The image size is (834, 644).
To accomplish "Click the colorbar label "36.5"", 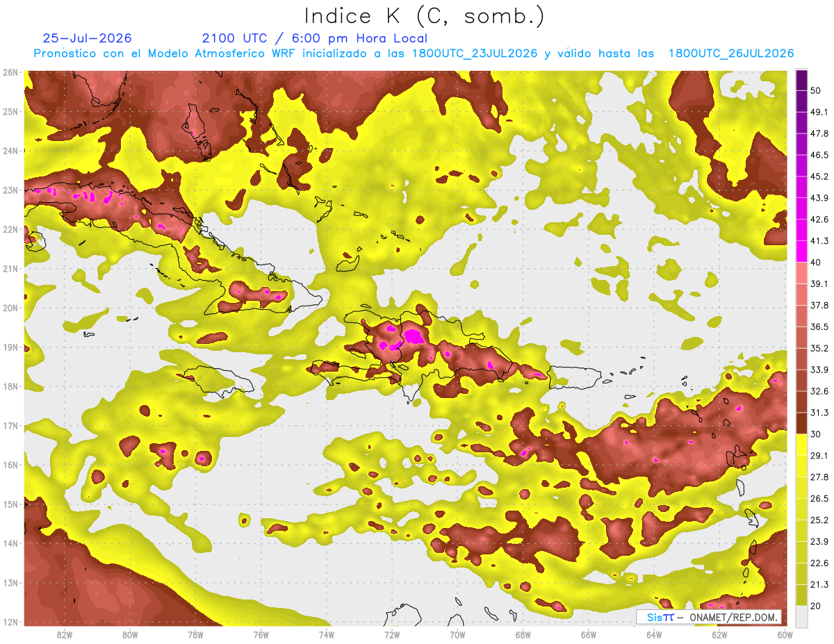I will 819,327.
